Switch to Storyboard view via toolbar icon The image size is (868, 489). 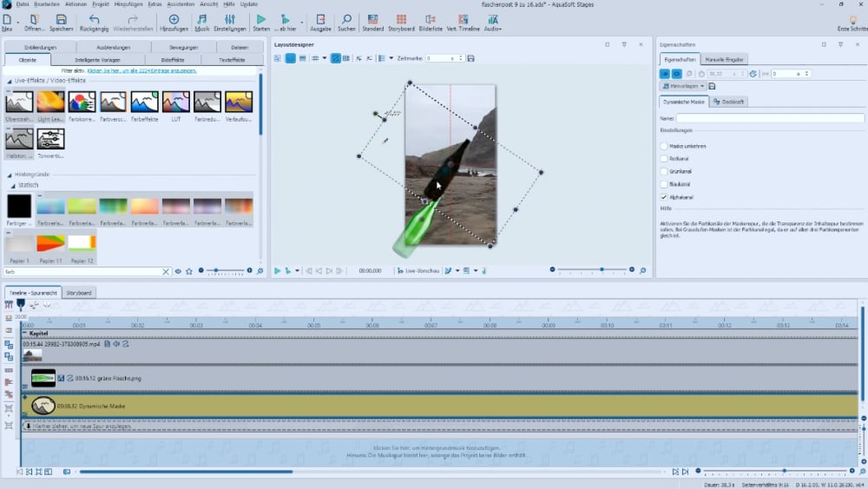(400, 19)
